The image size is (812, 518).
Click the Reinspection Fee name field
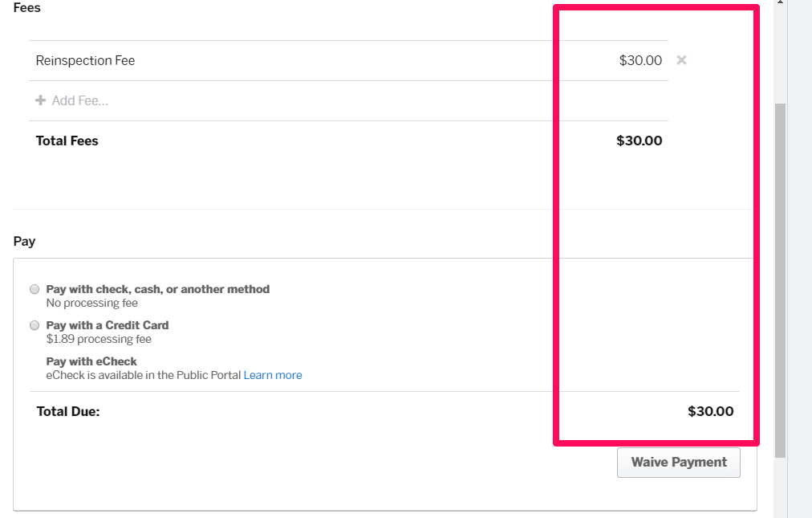[84, 59]
